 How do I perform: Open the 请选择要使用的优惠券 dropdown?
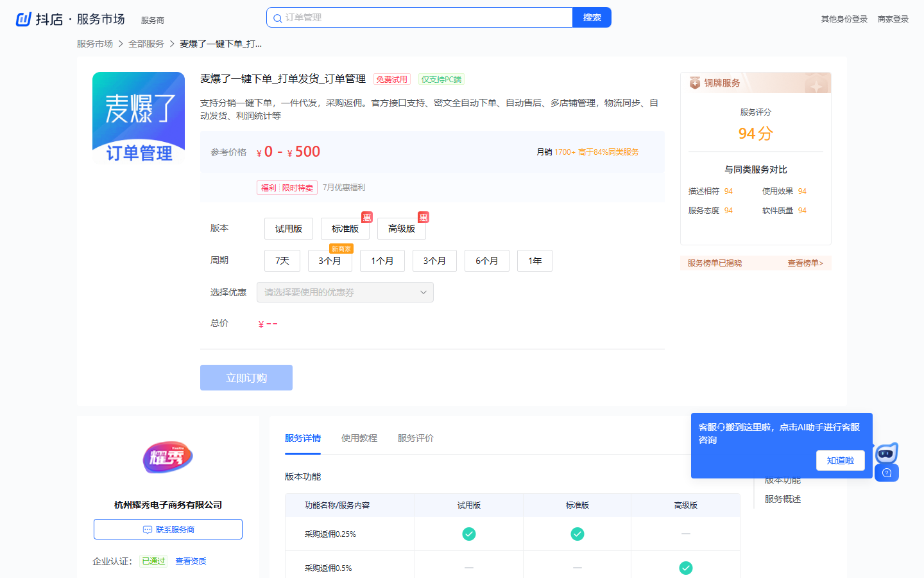[345, 292]
